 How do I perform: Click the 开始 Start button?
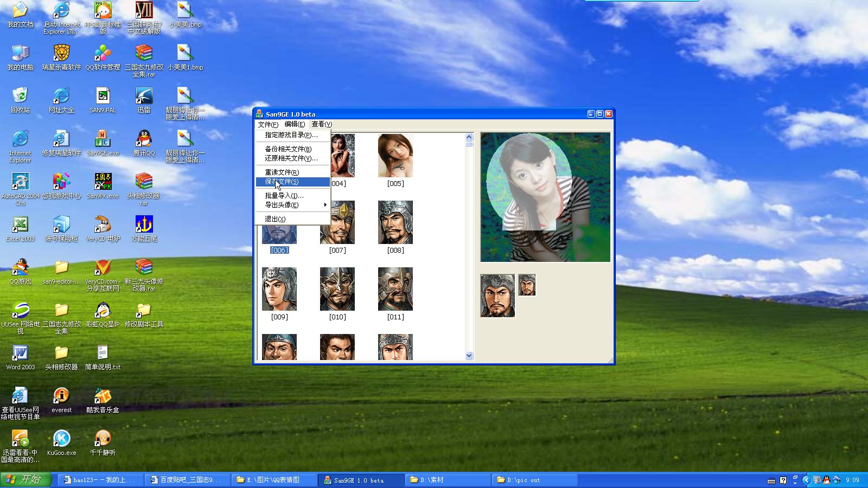pos(25,480)
